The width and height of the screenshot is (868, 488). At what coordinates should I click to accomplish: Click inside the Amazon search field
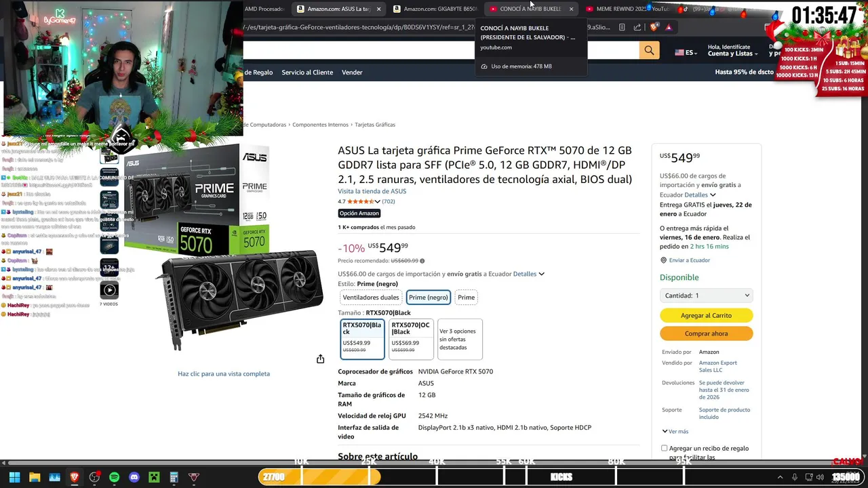[x=441, y=50]
